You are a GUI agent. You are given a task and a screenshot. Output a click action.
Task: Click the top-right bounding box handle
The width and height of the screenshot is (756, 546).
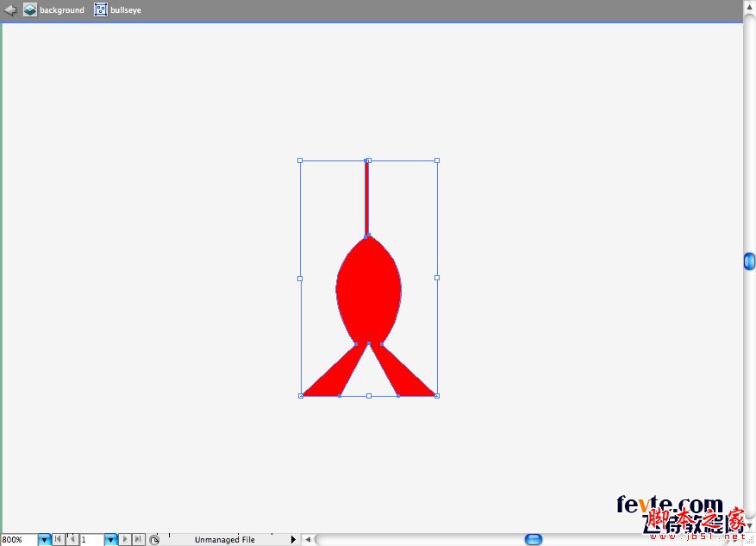tap(437, 160)
